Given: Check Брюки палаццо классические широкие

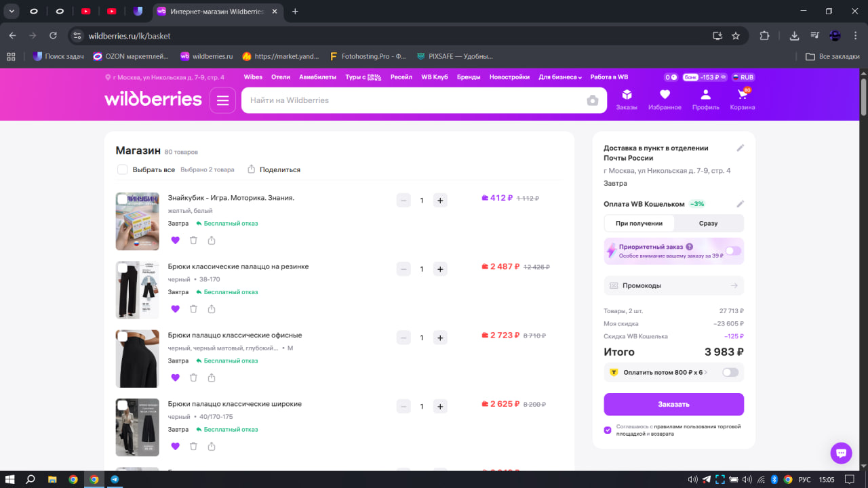Looking at the screenshot, I should 123,405.
